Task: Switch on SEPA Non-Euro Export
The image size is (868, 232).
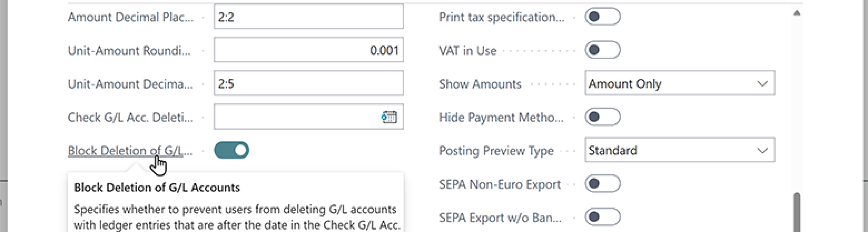Action: coord(602,183)
